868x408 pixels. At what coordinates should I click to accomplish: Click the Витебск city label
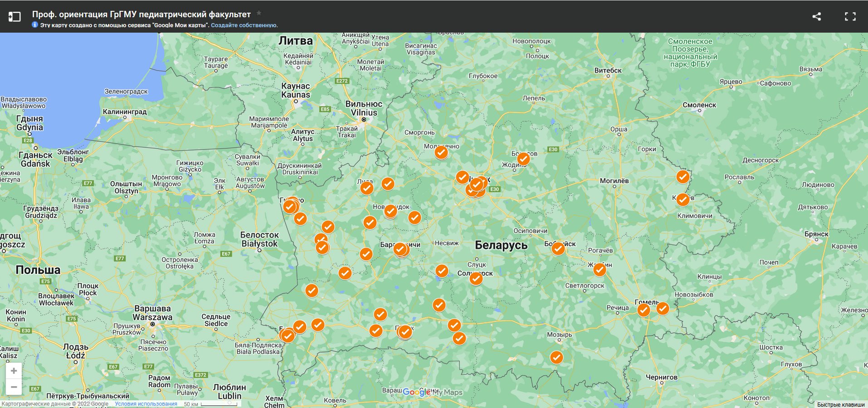(608, 70)
